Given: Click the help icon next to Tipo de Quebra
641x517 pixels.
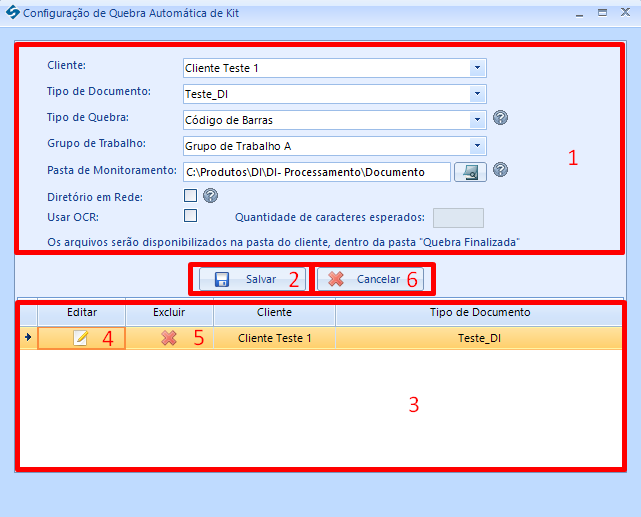Looking at the screenshot, I should click(501, 118).
